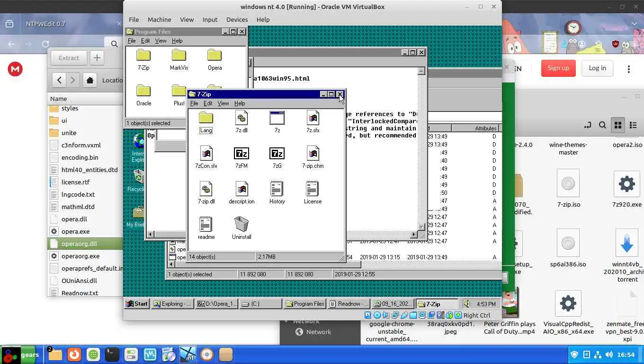
Task: Select the License text file icon
Action: [313, 189]
